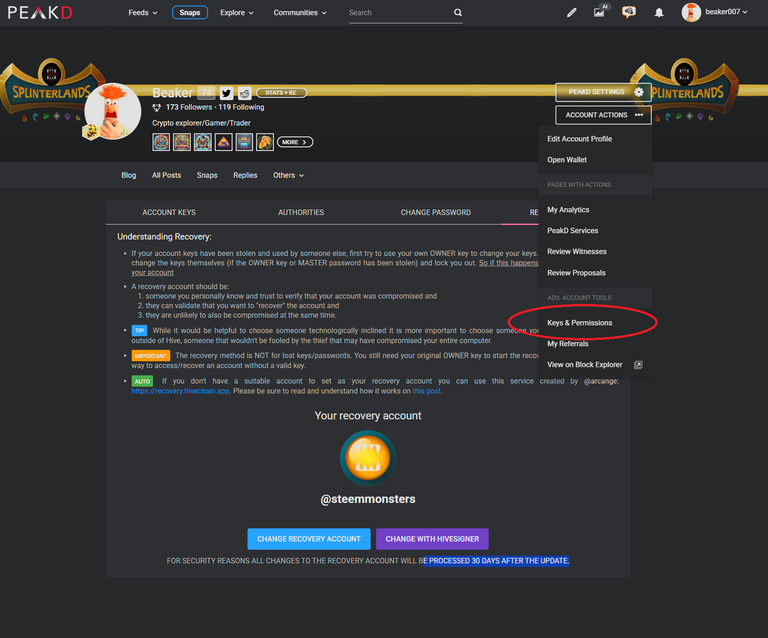The height and width of the screenshot is (638, 768).
Task: Click the @steemmonsters account name
Action: point(368,499)
